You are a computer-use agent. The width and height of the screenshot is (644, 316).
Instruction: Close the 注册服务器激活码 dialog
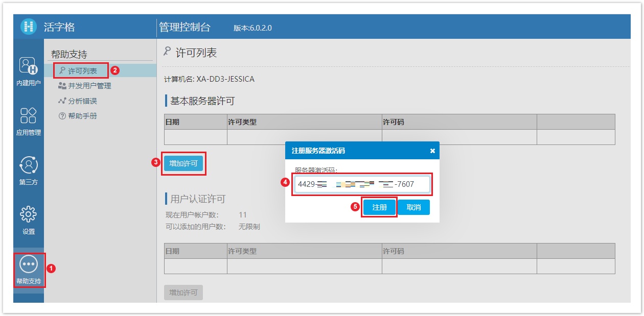tap(432, 151)
